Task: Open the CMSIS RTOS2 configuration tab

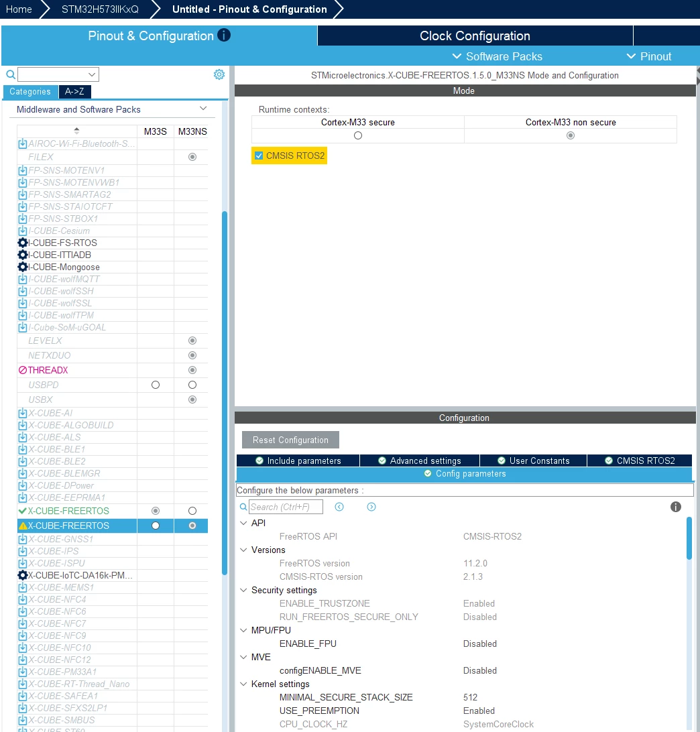Action: click(640, 461)
